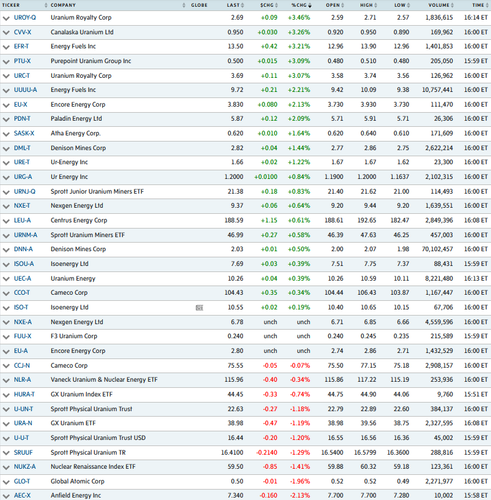Open the DNN-A ticker link

coord(23,249)
